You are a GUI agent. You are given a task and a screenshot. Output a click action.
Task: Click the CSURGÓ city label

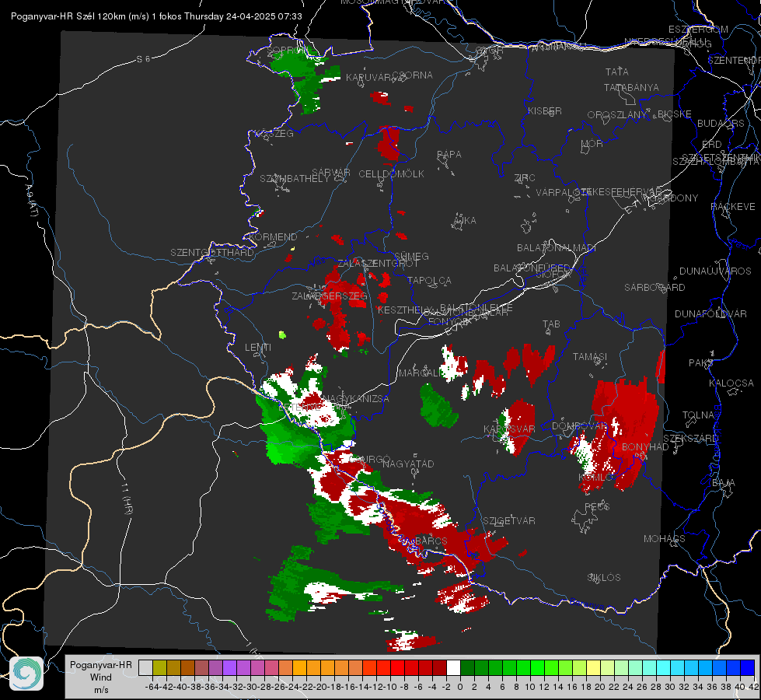pos(370,460)
